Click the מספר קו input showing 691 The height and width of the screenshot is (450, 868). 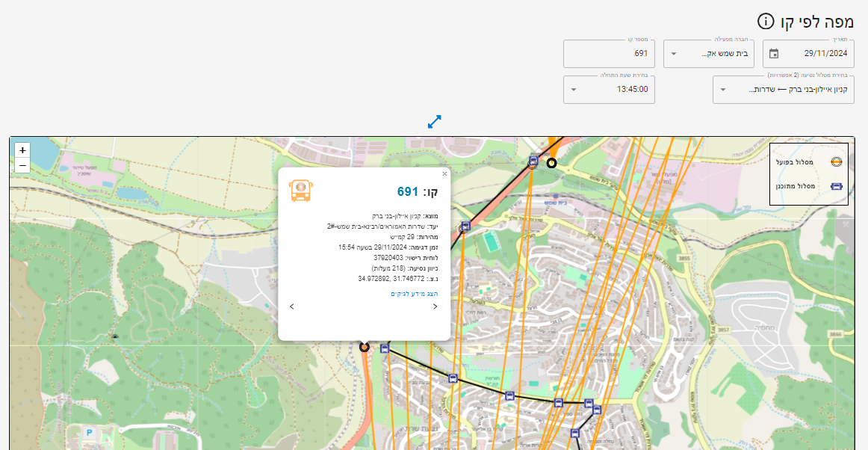pyautogui.click(x=609, y=54)
